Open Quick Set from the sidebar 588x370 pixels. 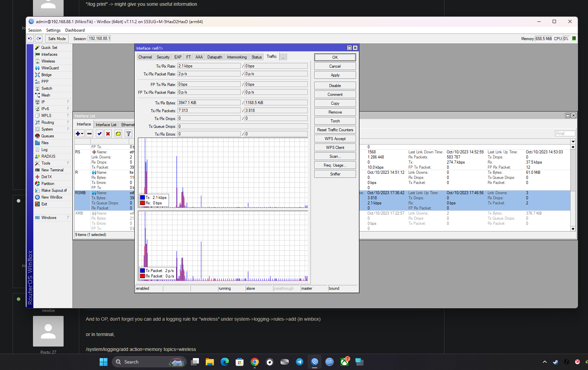click(49, 48)
